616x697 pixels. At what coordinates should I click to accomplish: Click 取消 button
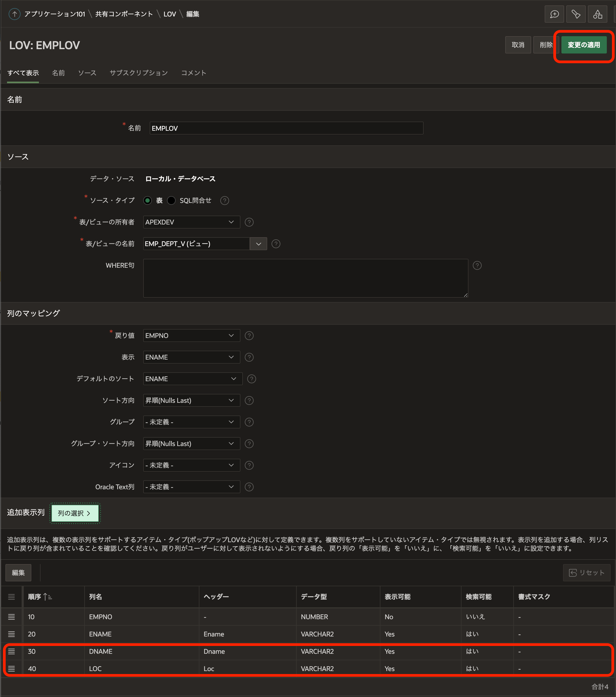[x=518, y=45]
